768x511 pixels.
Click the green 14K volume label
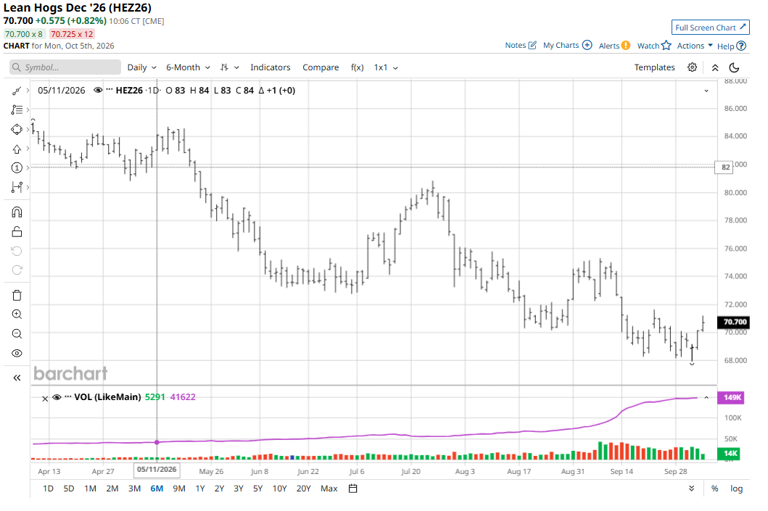(729, 453)
